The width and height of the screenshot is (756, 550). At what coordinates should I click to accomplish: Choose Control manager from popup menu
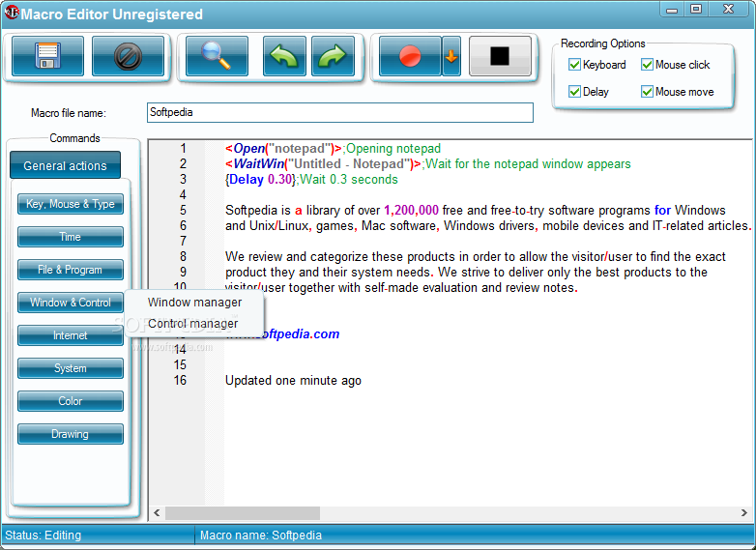(192, 324)
